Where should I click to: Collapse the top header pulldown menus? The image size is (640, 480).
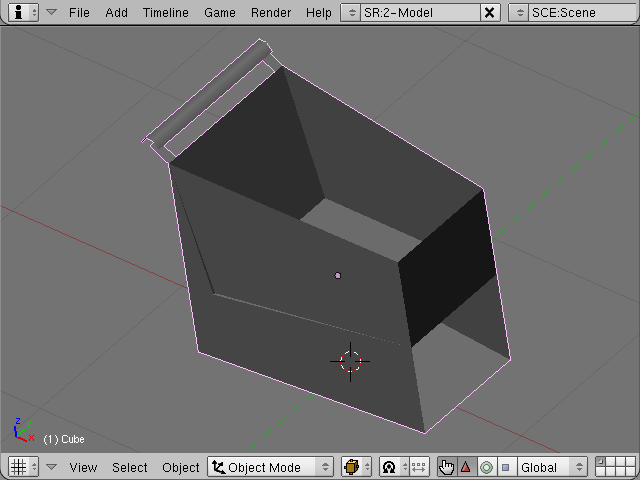(x=51, y=12)
